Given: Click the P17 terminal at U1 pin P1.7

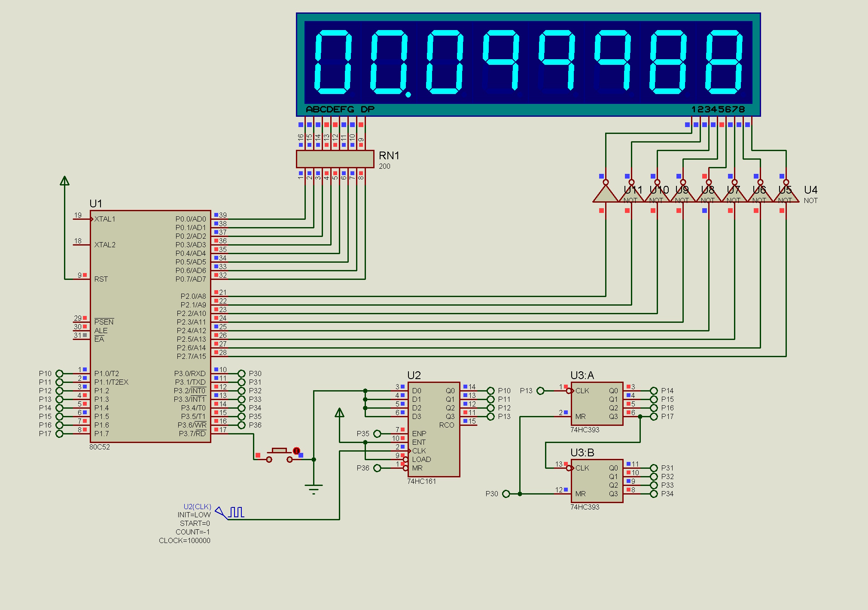Looking at the screenshot, I should pos(59,434).
